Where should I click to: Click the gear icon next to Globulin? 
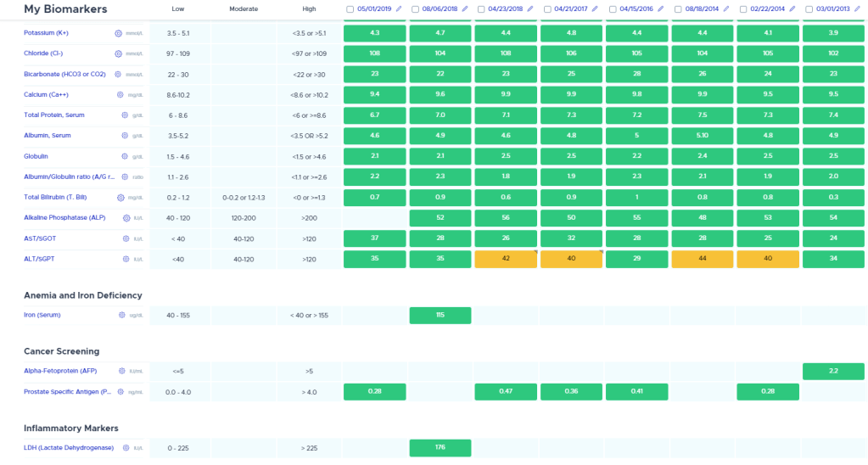[125, 156]
